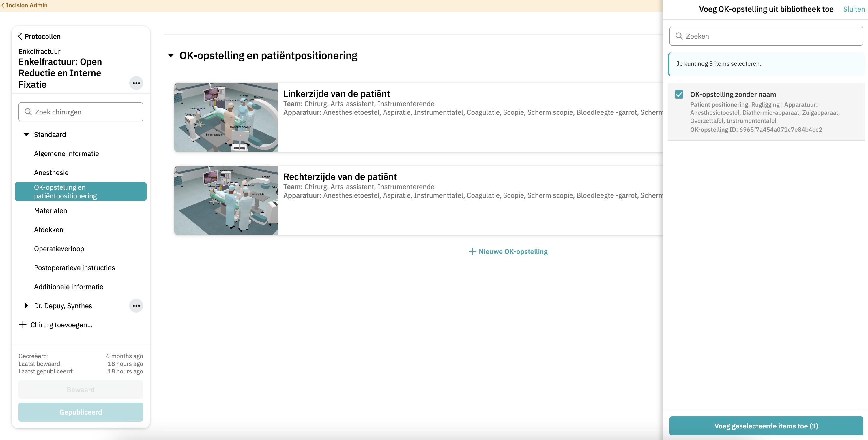Click magnifier icon in Zoek chirurgen field

[x=28, y=112]
